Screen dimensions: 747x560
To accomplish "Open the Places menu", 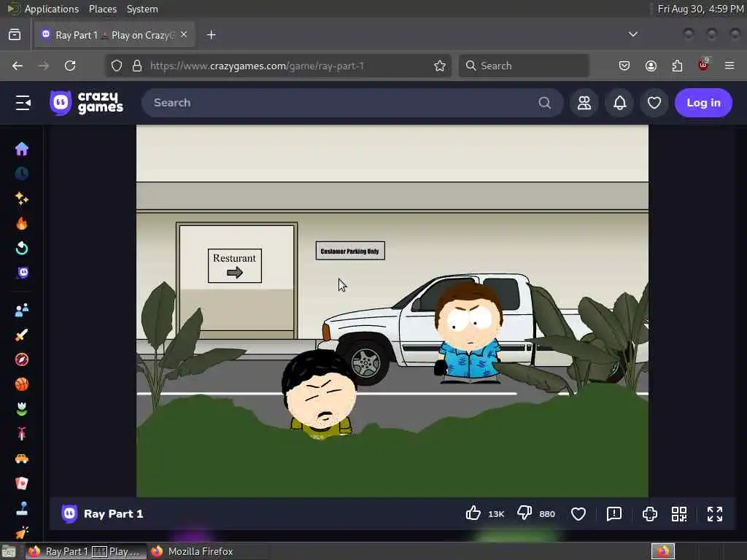I will [103, 9].
